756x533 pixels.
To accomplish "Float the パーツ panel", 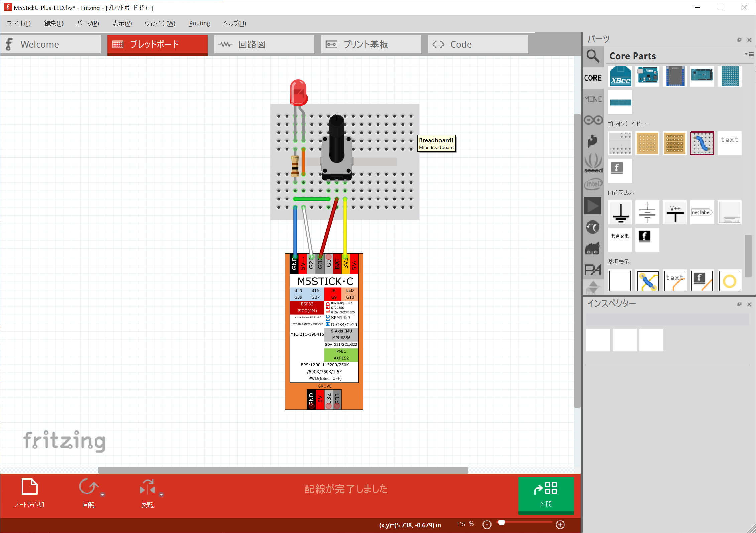I will [739, 40].
